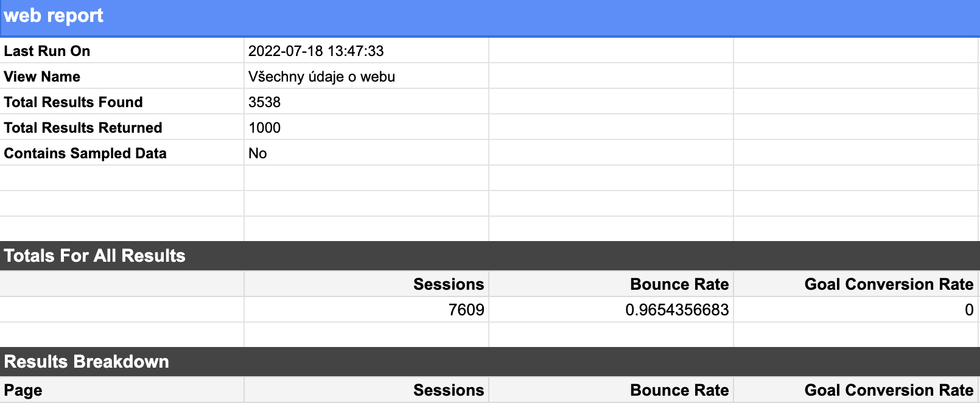The image size is (980, 403).
Task: Click the 'Last Run On' label cell
Action: coord(122,51)
